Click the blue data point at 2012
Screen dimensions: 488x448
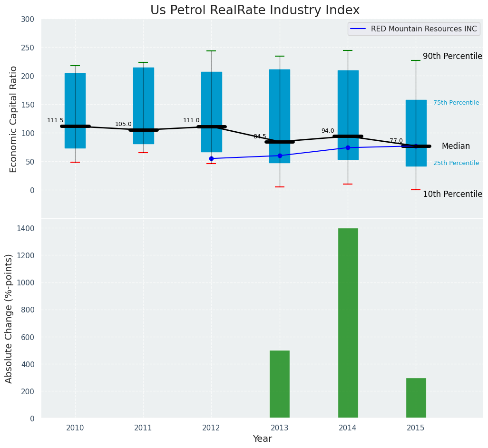[x=211, y=159]
